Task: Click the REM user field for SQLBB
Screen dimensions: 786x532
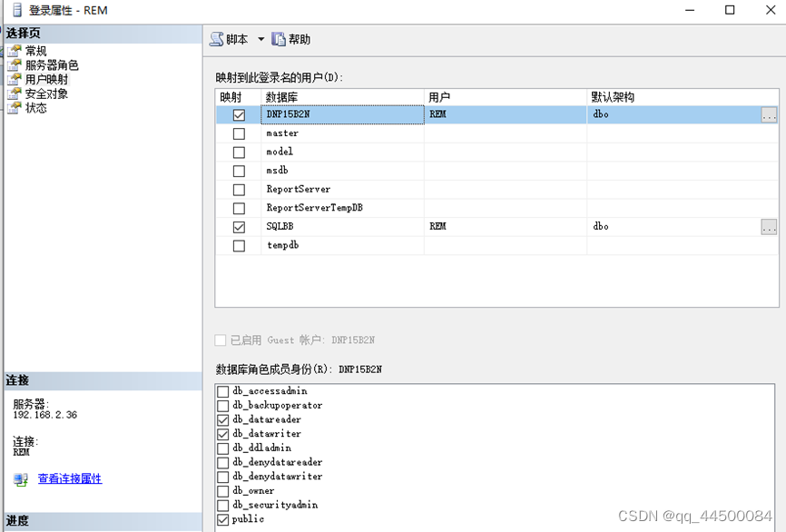Action: tap(499, 226)
